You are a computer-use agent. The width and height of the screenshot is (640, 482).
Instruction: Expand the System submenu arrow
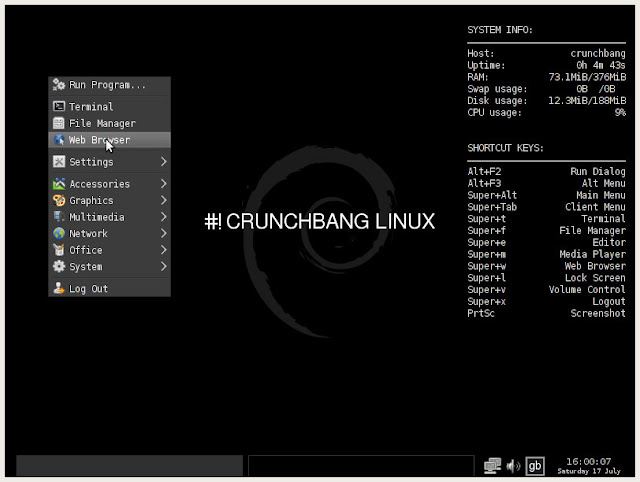tap(164, 267)
